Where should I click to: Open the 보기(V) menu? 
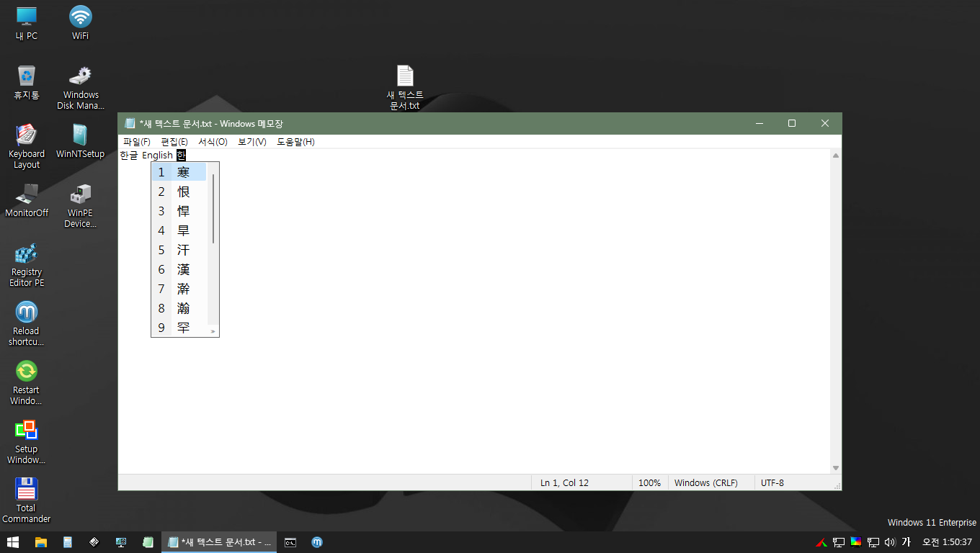click(x=252, y=142)
